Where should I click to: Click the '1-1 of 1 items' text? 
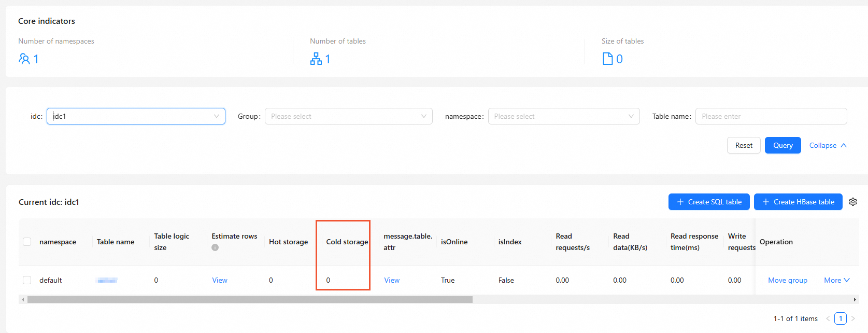click(x=795, y=318)
